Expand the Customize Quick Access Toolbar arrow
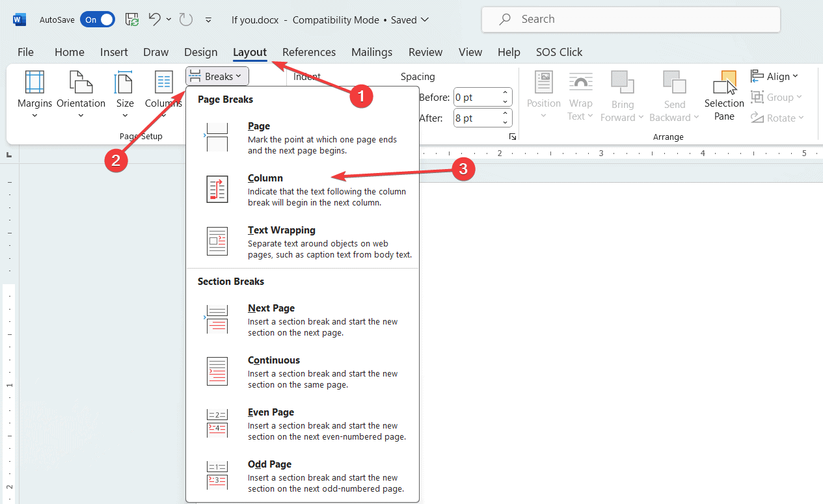This screenshot has width=823, height=504. coord(208,20)
